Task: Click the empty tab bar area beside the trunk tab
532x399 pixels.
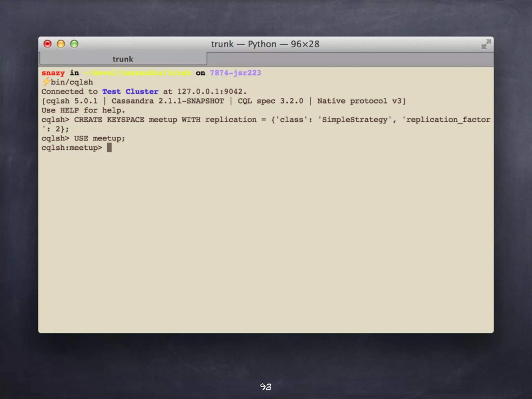Action: (349, 59)
